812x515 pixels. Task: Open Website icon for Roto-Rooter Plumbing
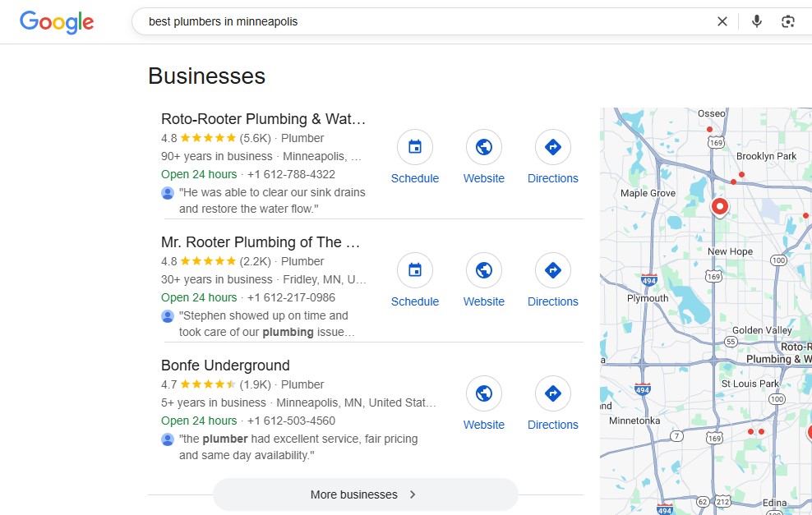[x=484, y=147]
